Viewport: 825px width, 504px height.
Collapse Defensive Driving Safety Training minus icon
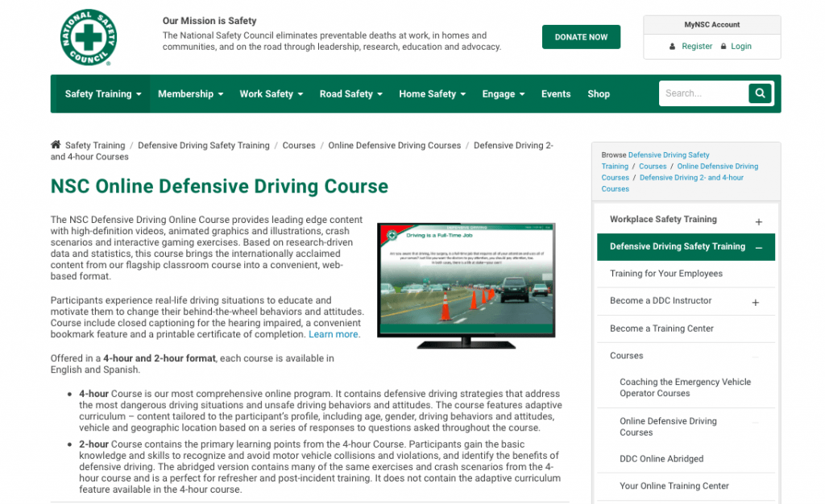(759, 247)
